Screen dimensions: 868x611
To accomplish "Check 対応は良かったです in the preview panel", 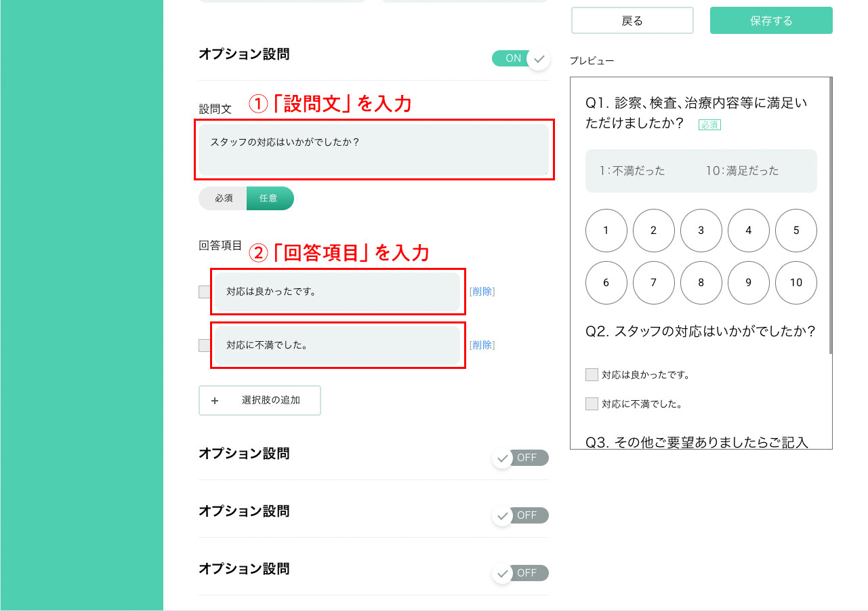I will 592,374.
